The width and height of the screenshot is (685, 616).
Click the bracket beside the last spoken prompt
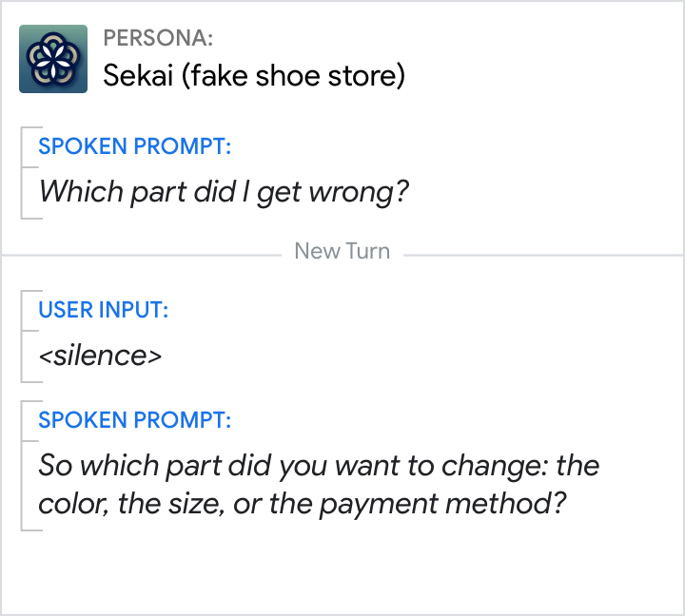(x=23, y=465)
